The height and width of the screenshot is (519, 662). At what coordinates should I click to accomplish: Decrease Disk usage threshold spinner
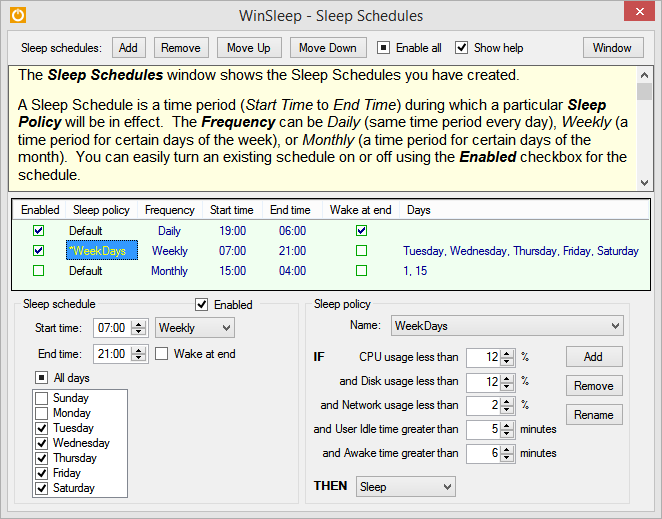tap(507, 386)
